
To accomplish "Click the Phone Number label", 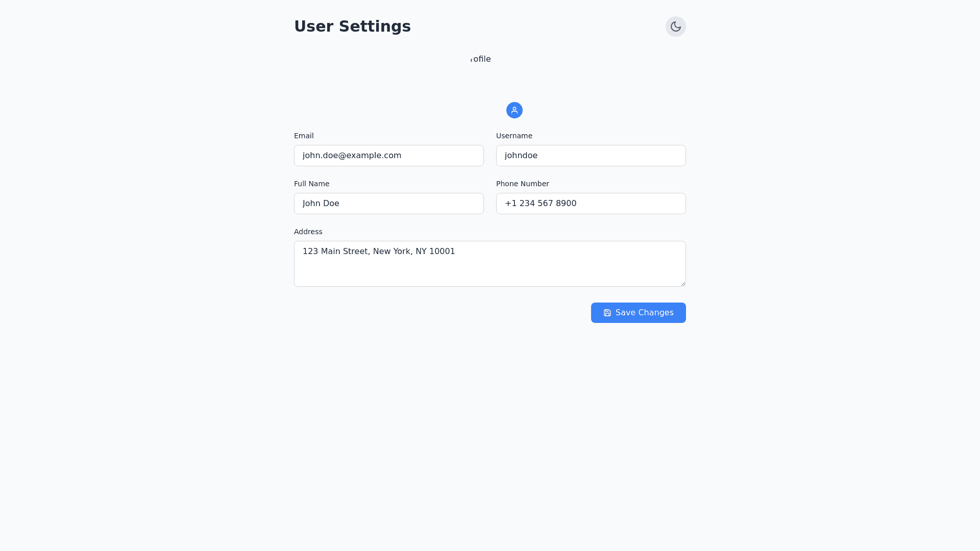I will coord(522,184).
